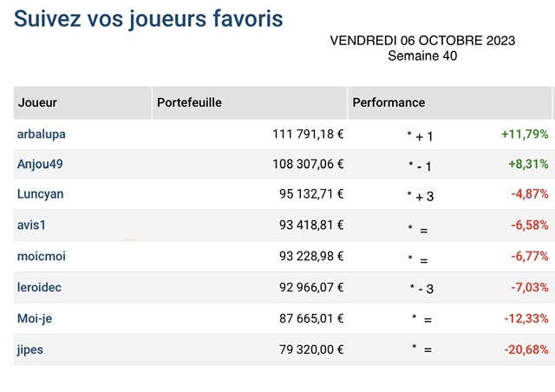Select the Semaine 40 label

click(x=422, y=56)
